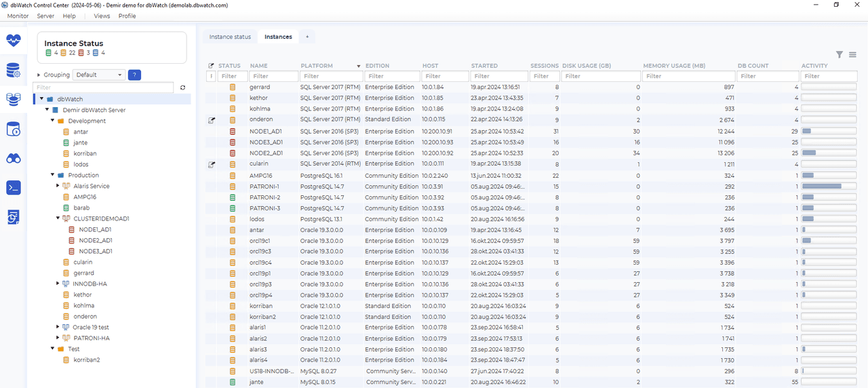Click the lodos activity bar
The width and height of the screenshot is (868, 388).
(829, 219)
